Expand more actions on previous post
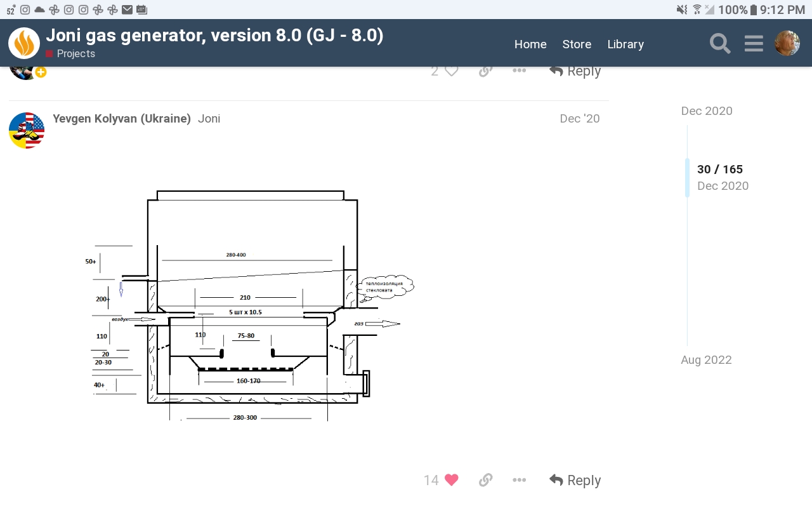 click(519, 71)
